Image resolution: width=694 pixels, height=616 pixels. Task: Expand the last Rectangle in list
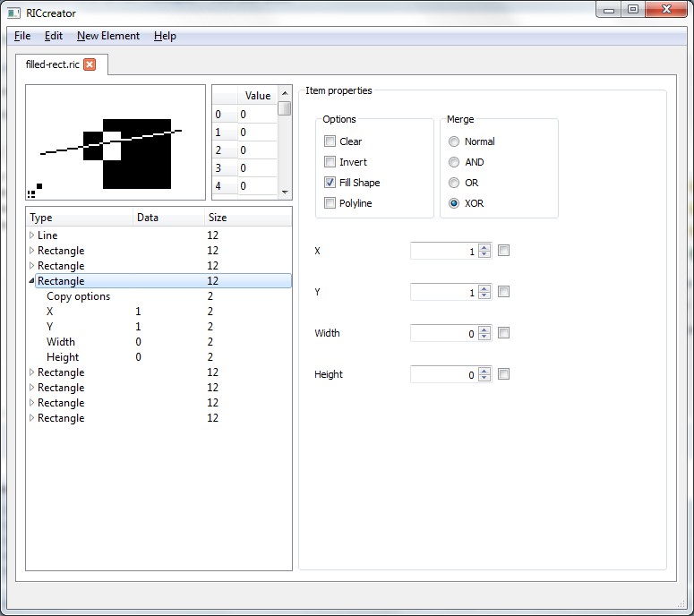click(x=32, y=418)
